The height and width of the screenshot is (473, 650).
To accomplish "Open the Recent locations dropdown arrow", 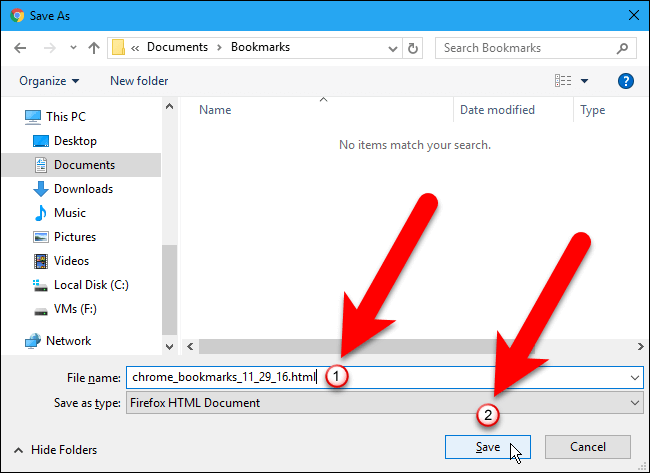I will click(73, 48).
